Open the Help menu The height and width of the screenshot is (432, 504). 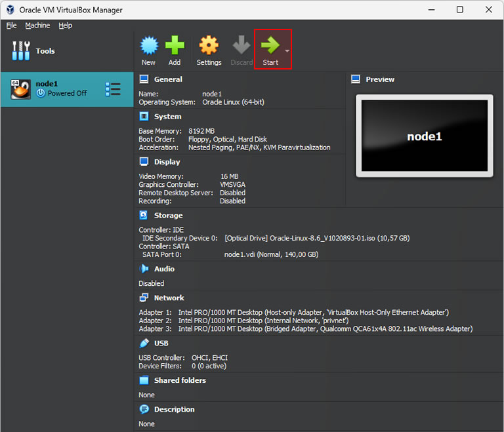[x=65, y=26]
